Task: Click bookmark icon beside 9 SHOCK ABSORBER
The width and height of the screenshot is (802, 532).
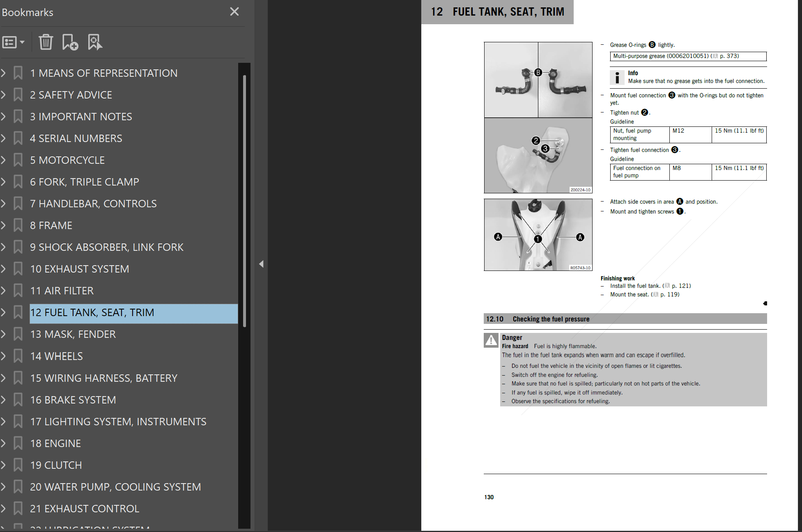Action: click(18, 247)
